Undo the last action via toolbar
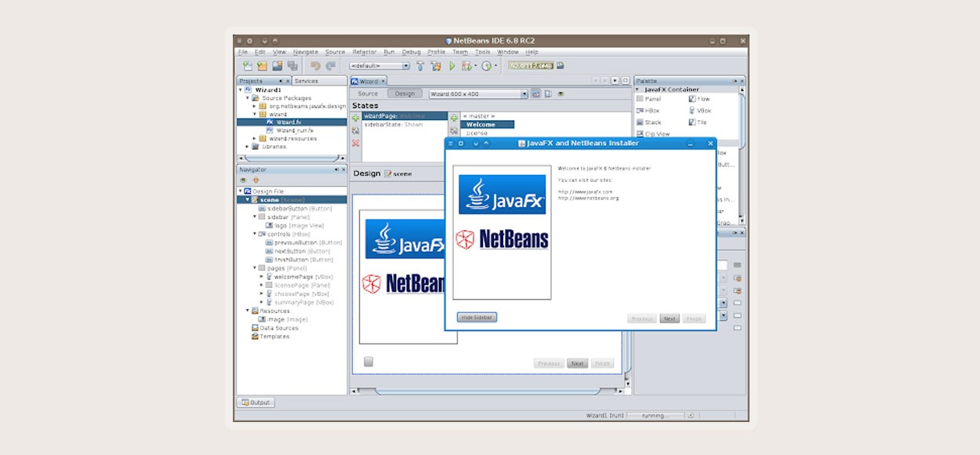Image resolution: width=980 pixels, height=455 pixels. click(x=315, y=66)
